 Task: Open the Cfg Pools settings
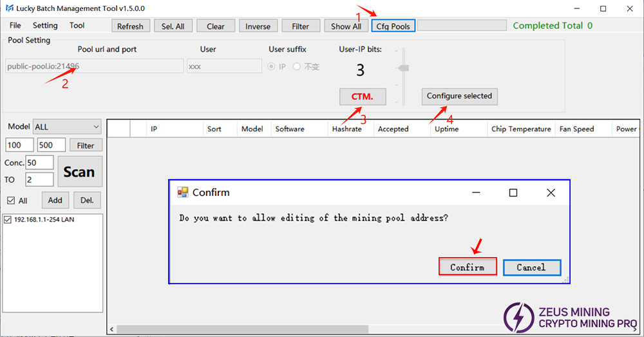click(393, 26)
